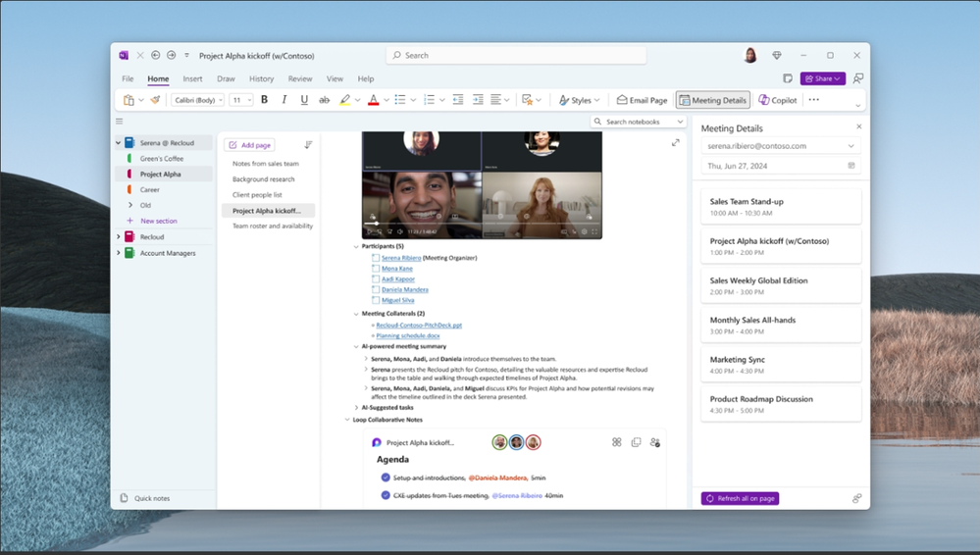Screen dimensions: 980x555
Task: Open the Loop apps grid icon
Action: click(617, 442)
